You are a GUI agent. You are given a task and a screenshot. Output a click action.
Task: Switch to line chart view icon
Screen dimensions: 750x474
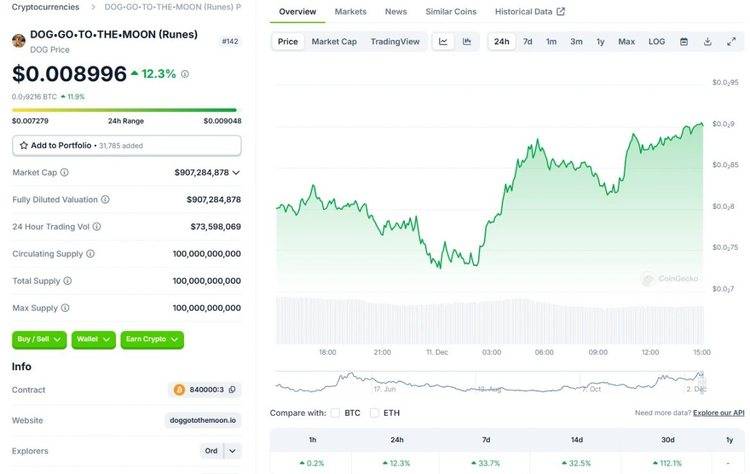point(443,42)
